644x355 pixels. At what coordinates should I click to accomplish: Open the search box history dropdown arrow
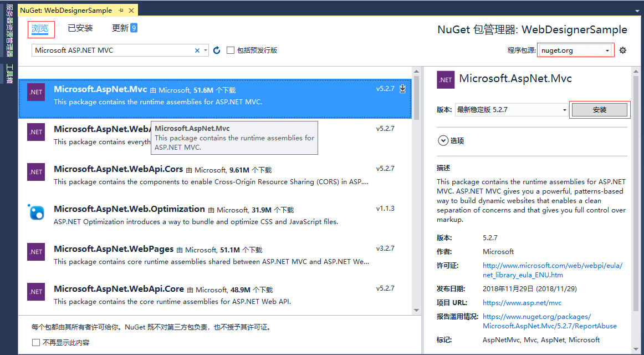click(206, 50)
